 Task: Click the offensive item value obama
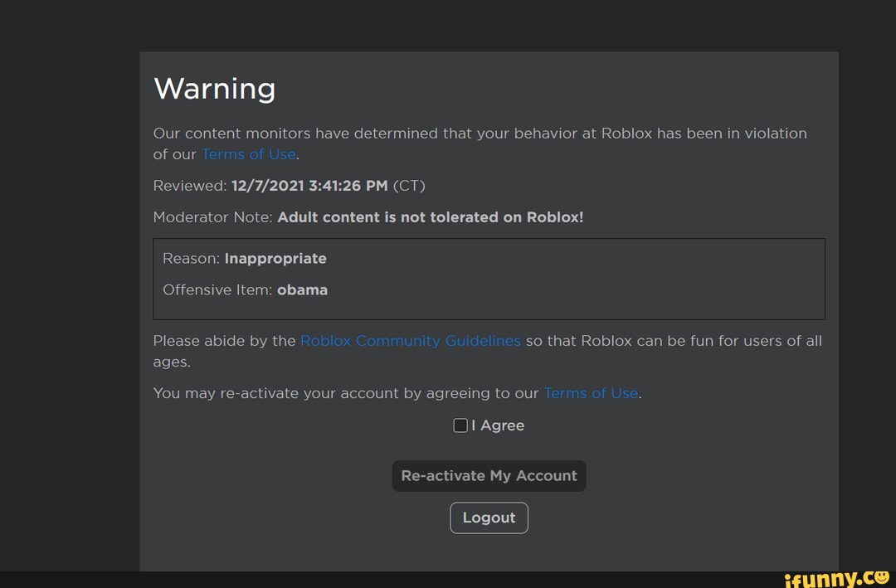(x=302, y=289)
